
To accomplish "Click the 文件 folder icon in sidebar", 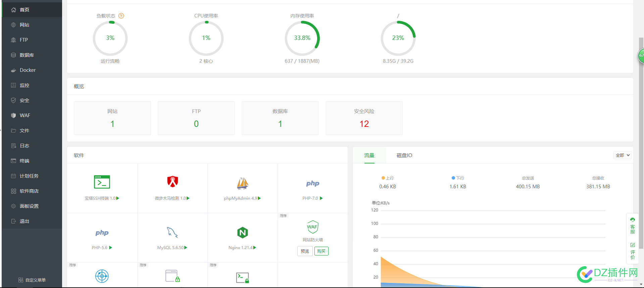I will tap(13, 131).
